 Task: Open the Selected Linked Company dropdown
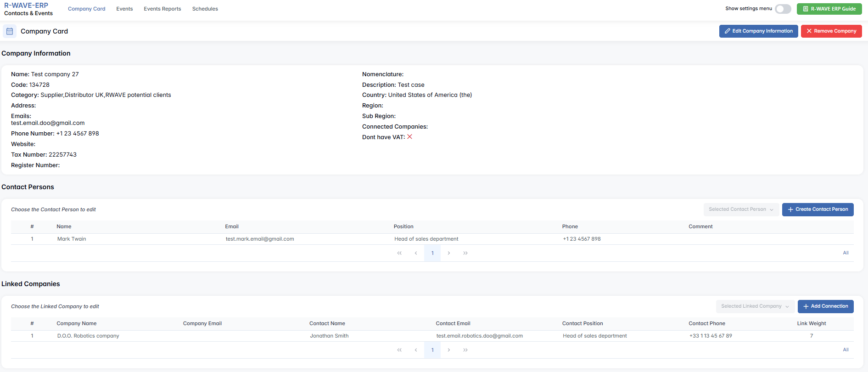click(x=755, y=306)
